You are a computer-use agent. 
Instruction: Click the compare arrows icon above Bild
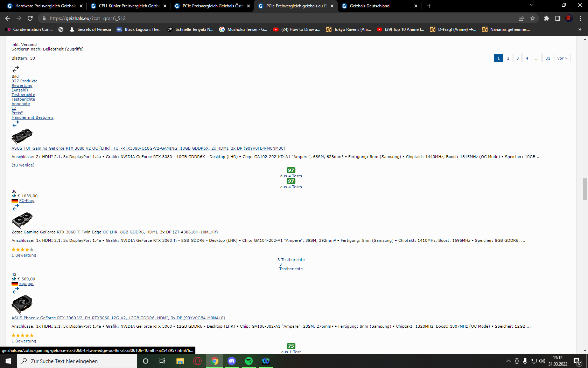(15, 69)
